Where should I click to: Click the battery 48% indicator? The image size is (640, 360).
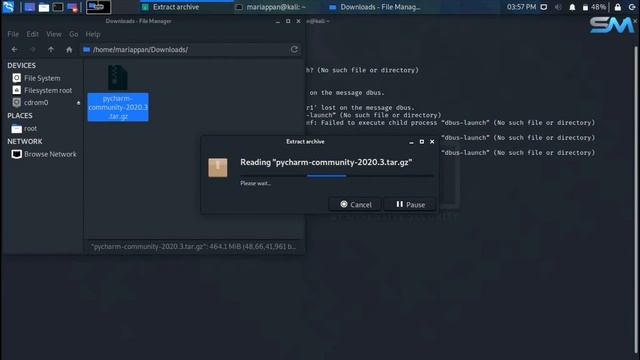[x=594, y=7]
